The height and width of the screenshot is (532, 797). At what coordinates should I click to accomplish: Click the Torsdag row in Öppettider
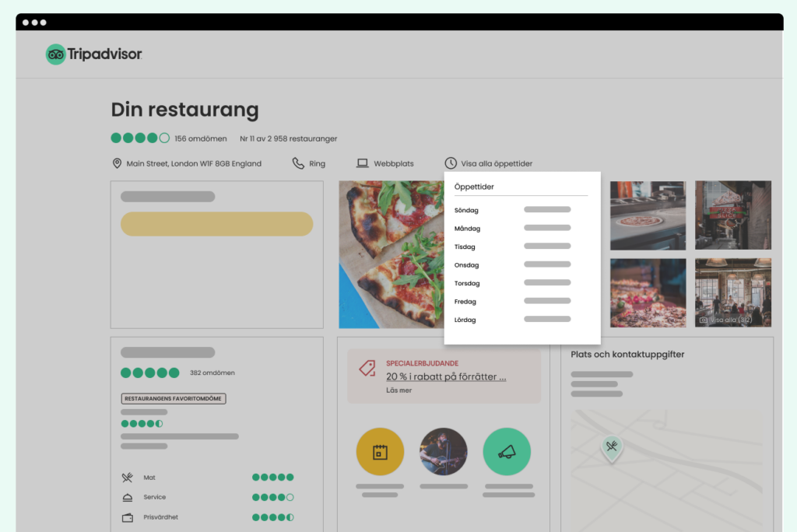click(512, 283)
